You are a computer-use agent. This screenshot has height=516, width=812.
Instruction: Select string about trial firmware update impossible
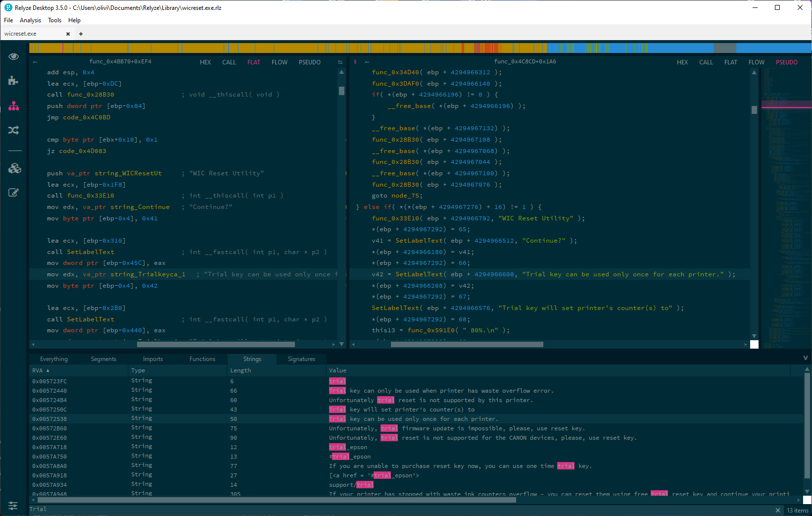coord(417,428)
